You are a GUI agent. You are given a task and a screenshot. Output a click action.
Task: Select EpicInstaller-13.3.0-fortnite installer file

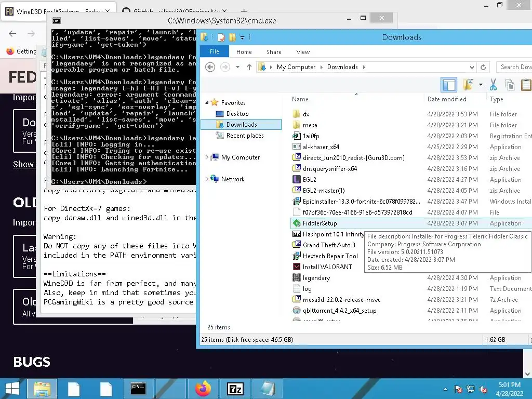[361, 201]
